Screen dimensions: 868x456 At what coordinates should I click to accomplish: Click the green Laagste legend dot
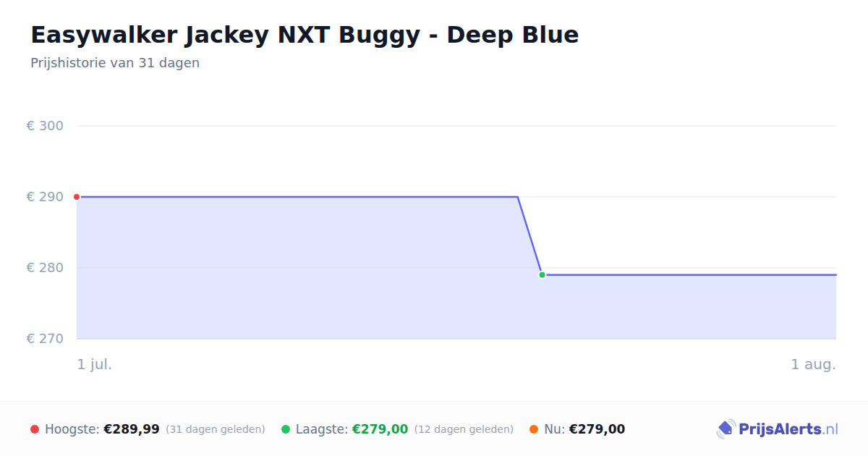pos(286,429)
